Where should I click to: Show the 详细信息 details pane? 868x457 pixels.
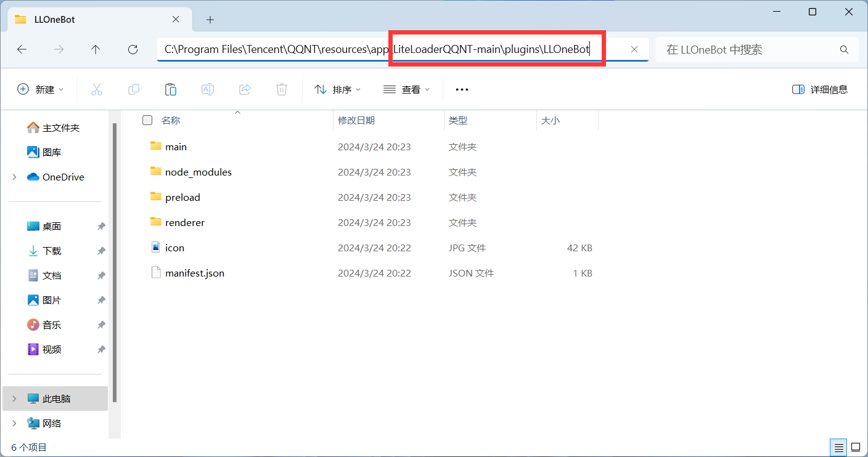pyautogui.click(x=820, y=89)
